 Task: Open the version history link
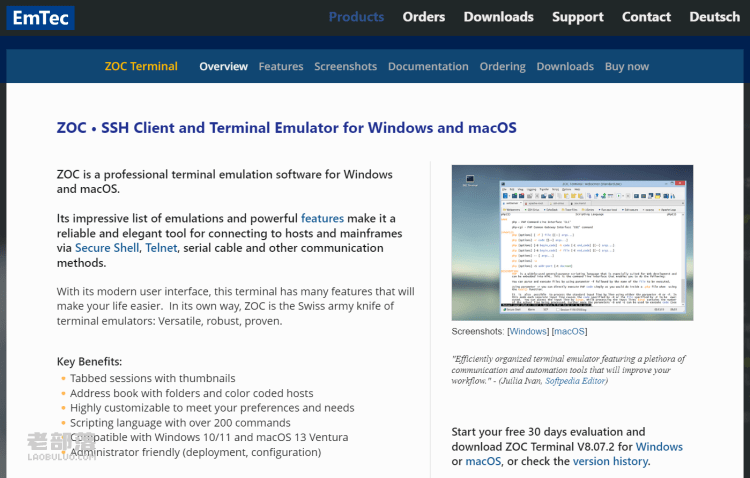(x=610, y=461)
